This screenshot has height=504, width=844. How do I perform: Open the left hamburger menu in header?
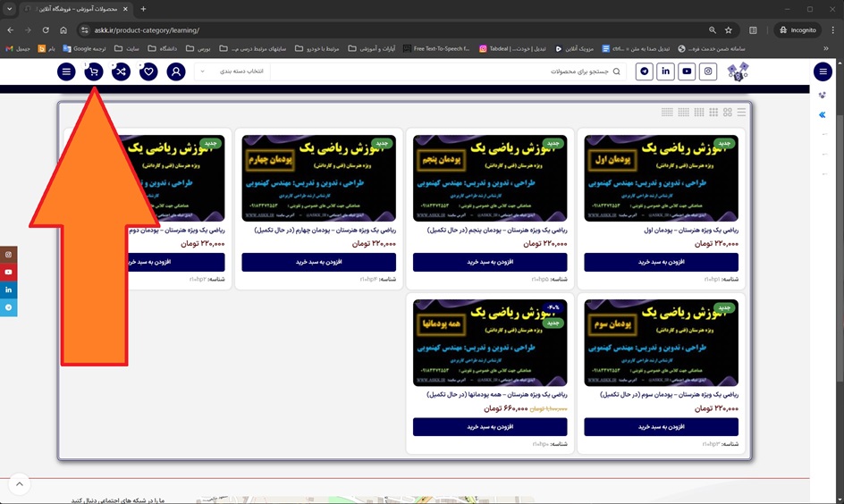(x=66, y=71)
